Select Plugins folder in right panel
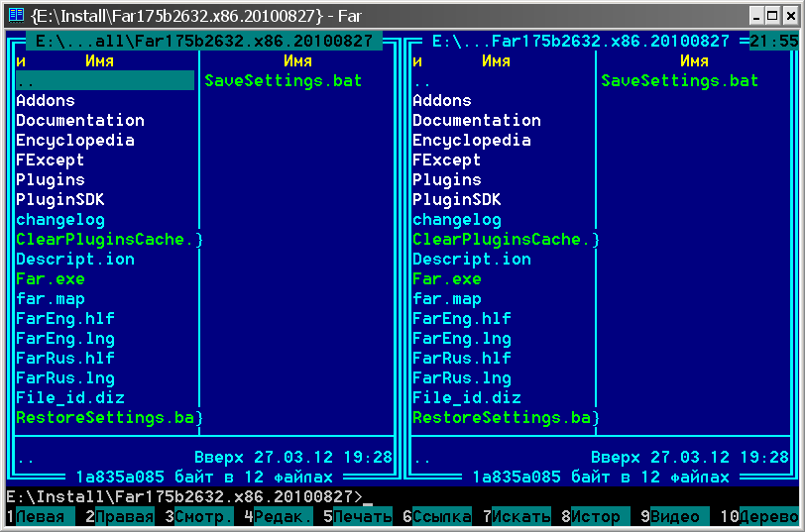Image resolution: width=805 pixels, height=532 pixels. (x=447, y=180)
